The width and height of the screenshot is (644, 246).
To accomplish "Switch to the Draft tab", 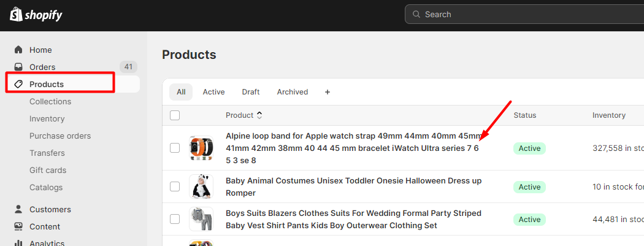I will pos(250,92).
